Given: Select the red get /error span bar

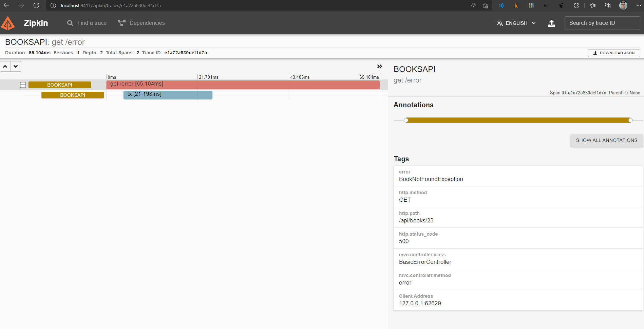Looking at the screenshot, I should click(243, 85).
